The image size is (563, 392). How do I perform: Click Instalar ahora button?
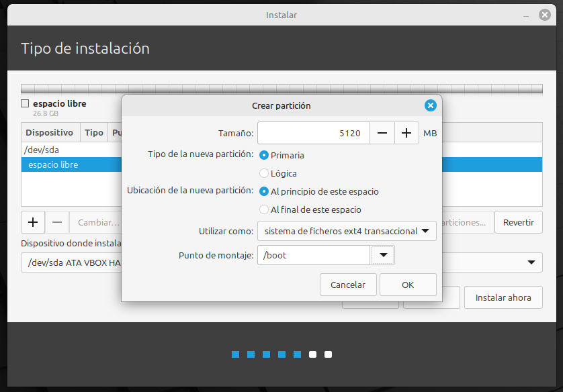coord(503,297)
